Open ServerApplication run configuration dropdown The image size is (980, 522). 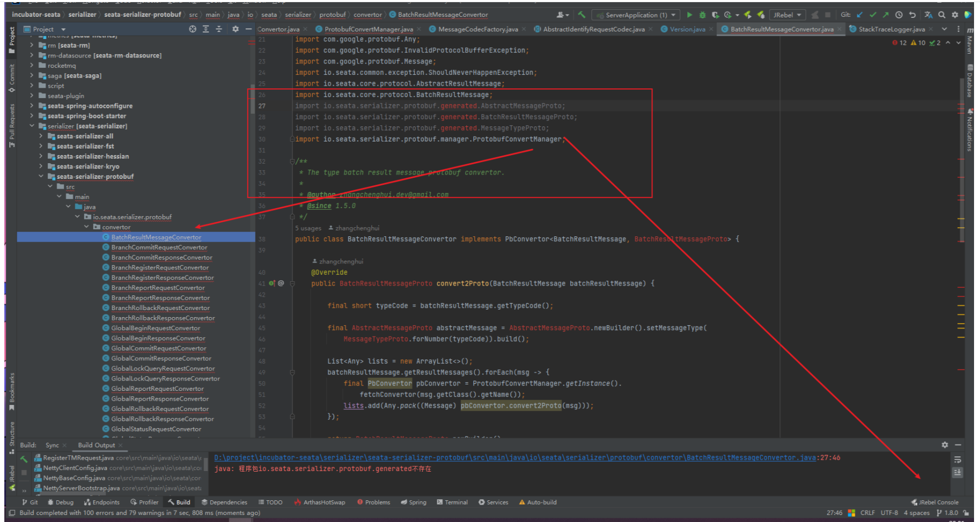tap(636, 15)
